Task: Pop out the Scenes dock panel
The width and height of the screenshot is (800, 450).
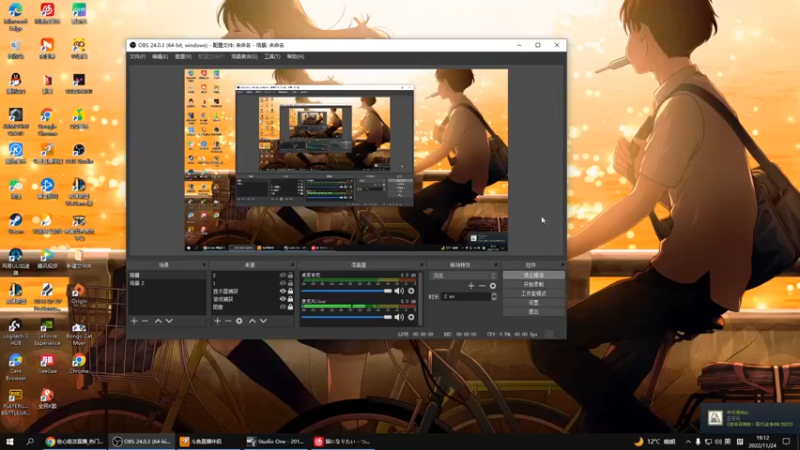Action: pos(204,265)
